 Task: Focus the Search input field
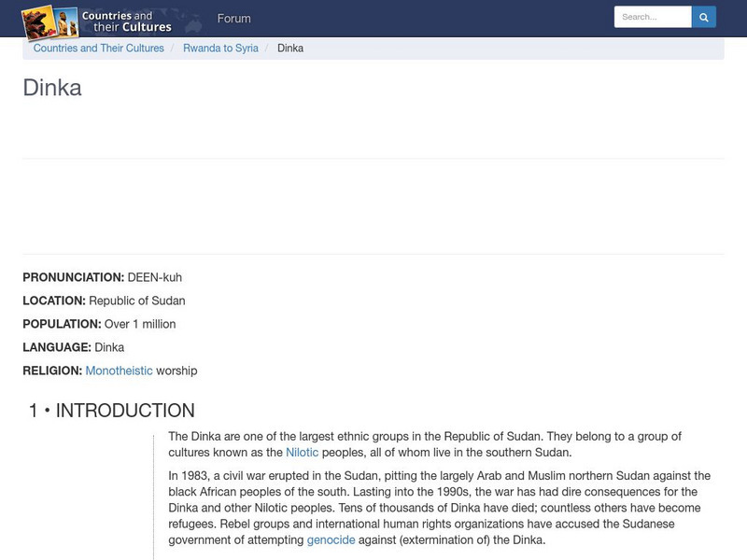click(653, 17)
